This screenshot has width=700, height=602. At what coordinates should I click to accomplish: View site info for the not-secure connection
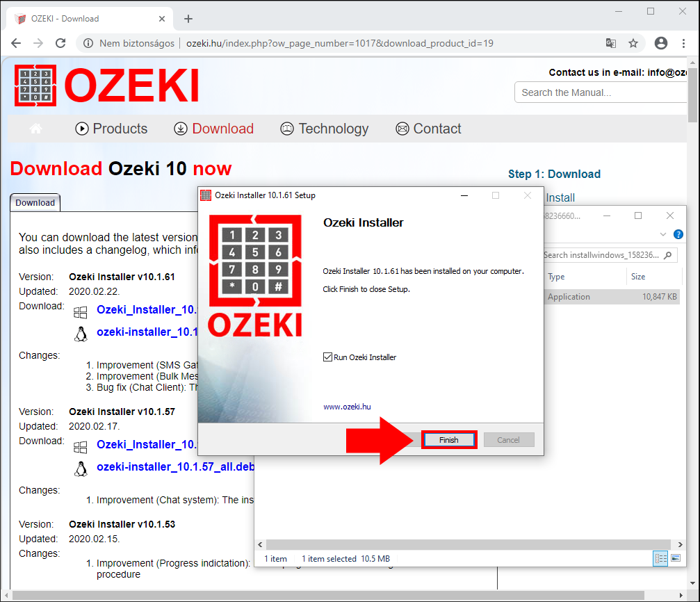tap(88, 43)
